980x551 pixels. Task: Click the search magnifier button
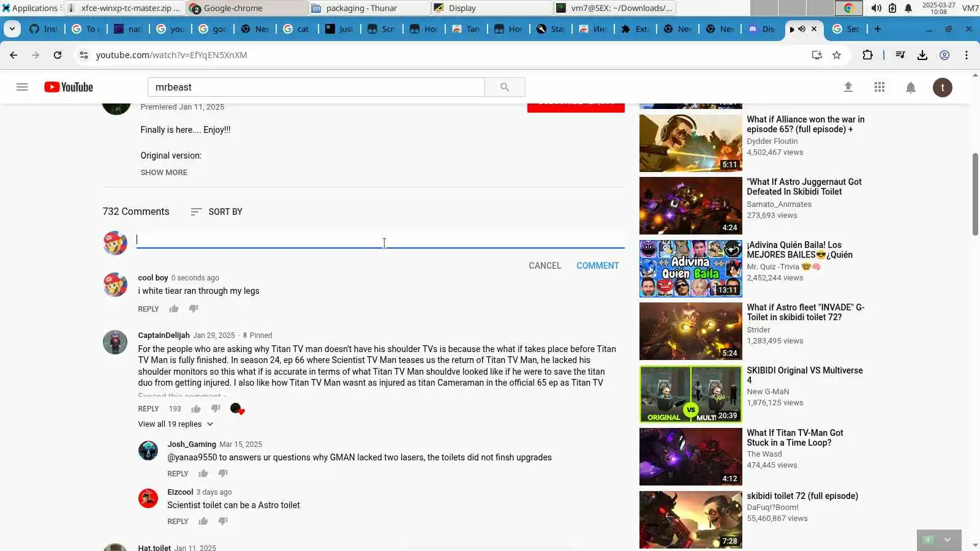pos(505,87)
